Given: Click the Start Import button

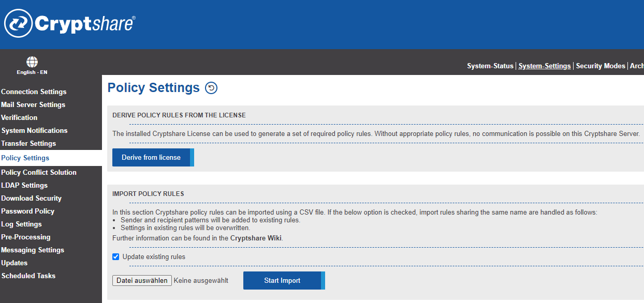Looking at the screenshot, I should coord(284,280).
